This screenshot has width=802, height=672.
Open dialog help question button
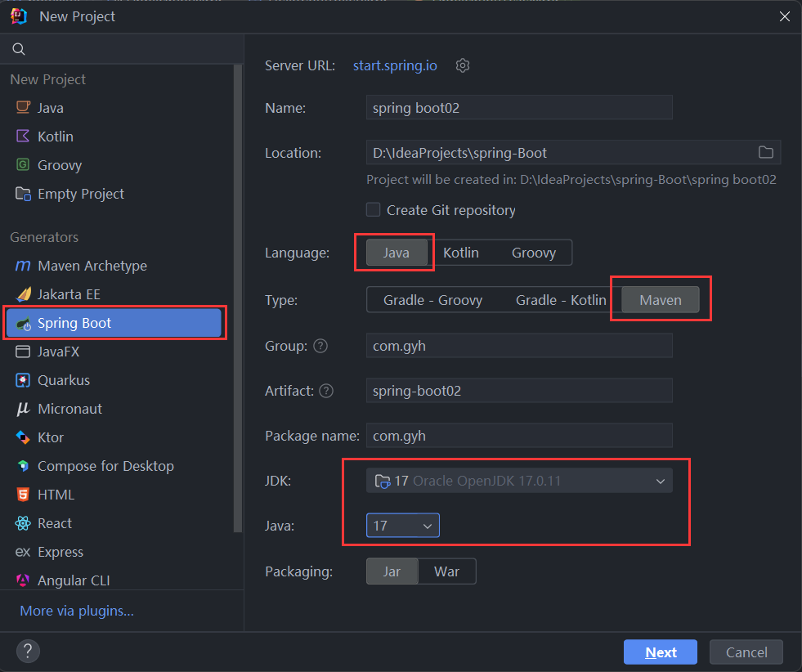(x=28, y=651)
